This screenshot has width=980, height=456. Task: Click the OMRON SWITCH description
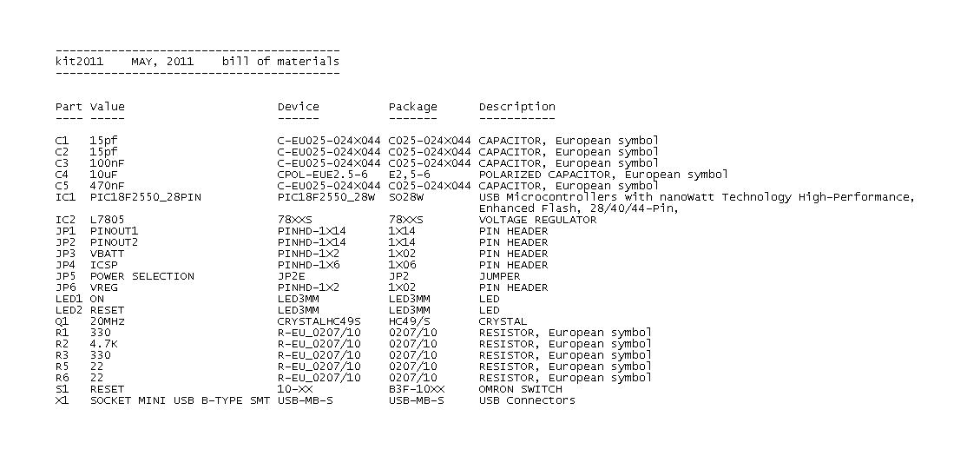coord(520,389)
